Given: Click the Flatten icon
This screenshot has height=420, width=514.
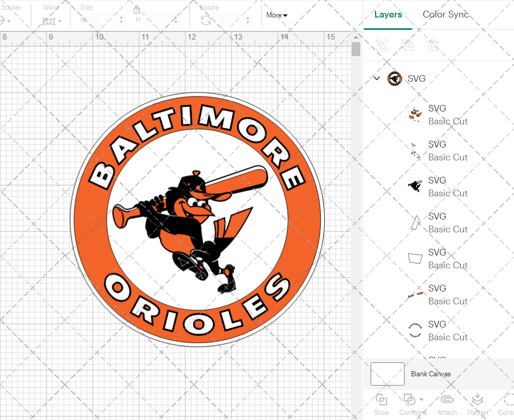Looking at the screenshot, I should tap(478, 400).
